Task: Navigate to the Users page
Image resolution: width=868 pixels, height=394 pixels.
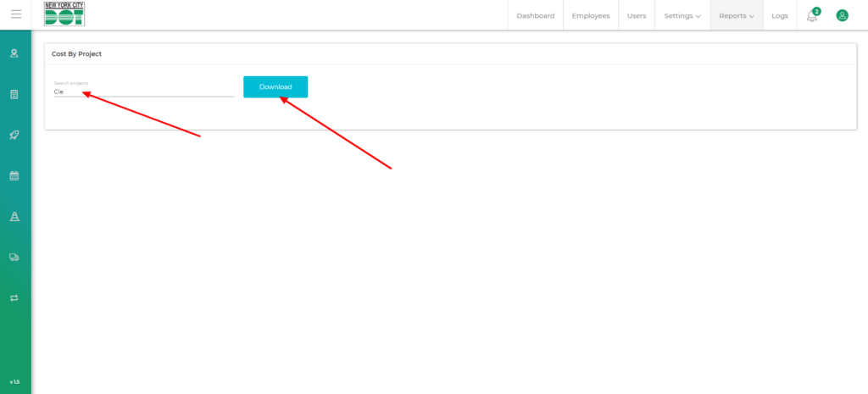Action: click(636, 15)
